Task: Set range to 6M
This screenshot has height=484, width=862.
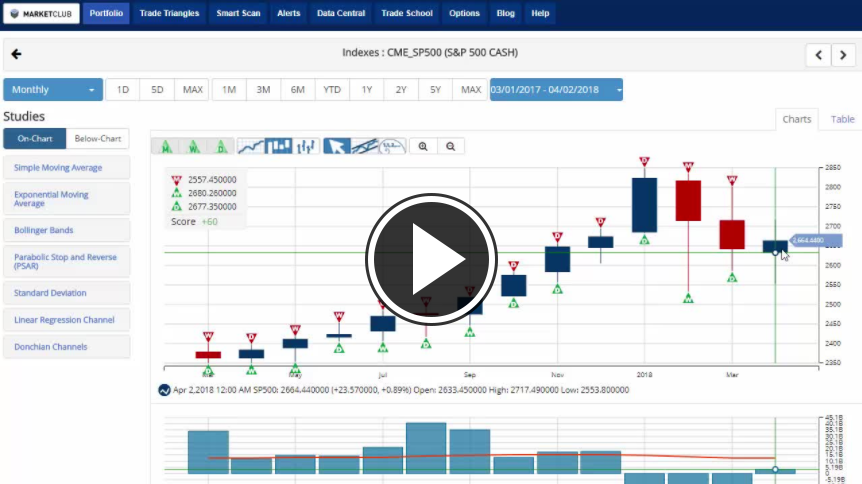Action: coord(297,90)
